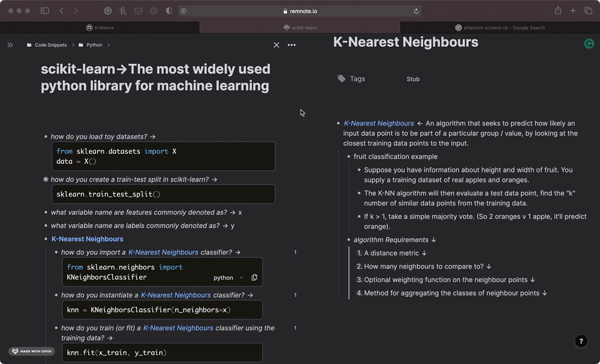The height and width of the screenshot is (364, 600).
Task: Click the Stub tag
Action: tap(412, 78)
